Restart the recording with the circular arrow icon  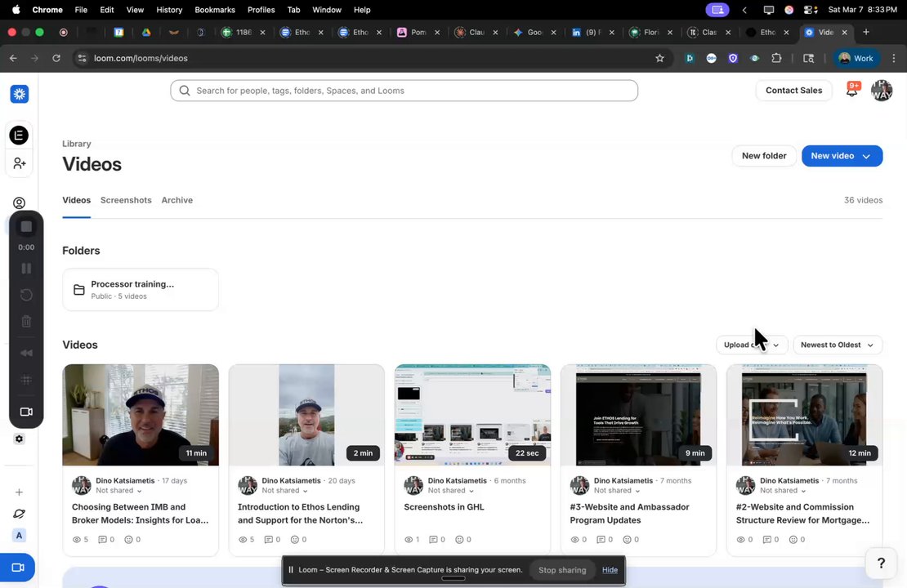tap(26, 295)
